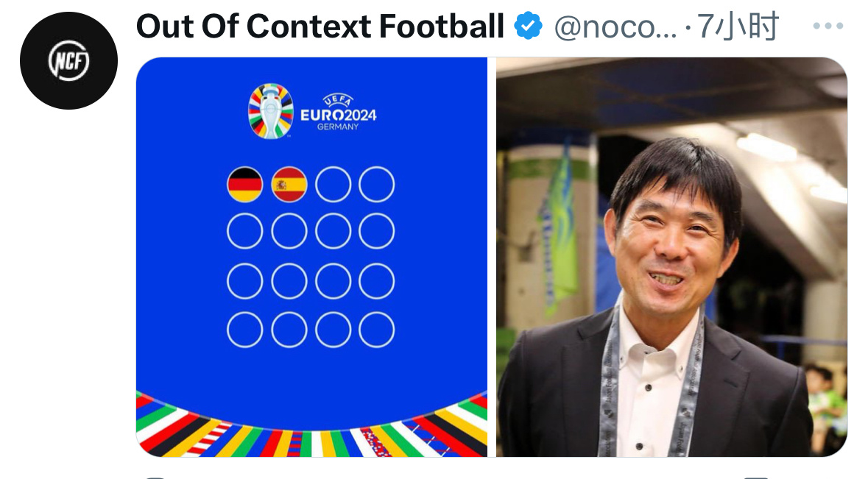Click the EURO2024 Germany text logo
Viewport: 868px width, 479px height.
(338, 113)
